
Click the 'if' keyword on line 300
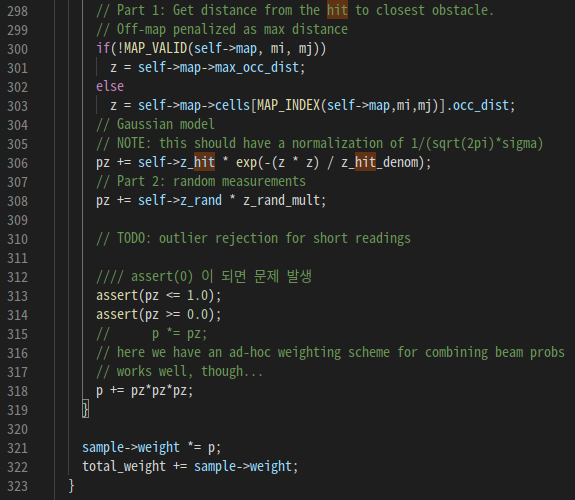[103, 48]
